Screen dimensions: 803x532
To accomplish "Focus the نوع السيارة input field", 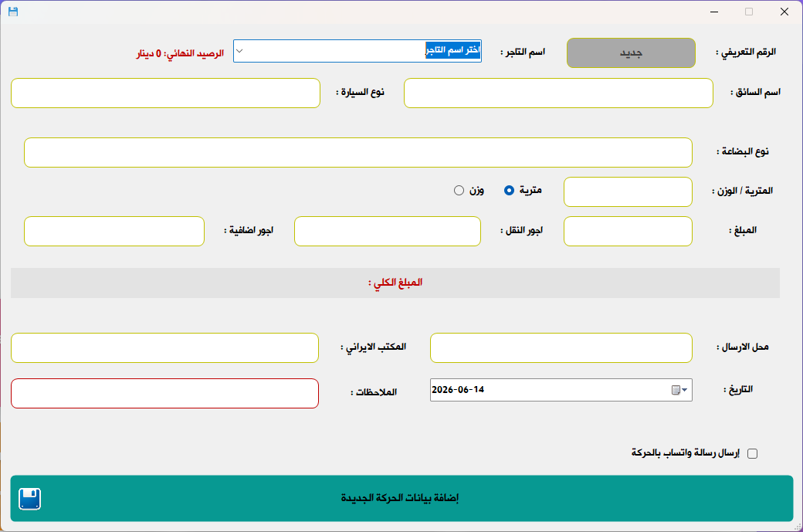I will (165, 93).
